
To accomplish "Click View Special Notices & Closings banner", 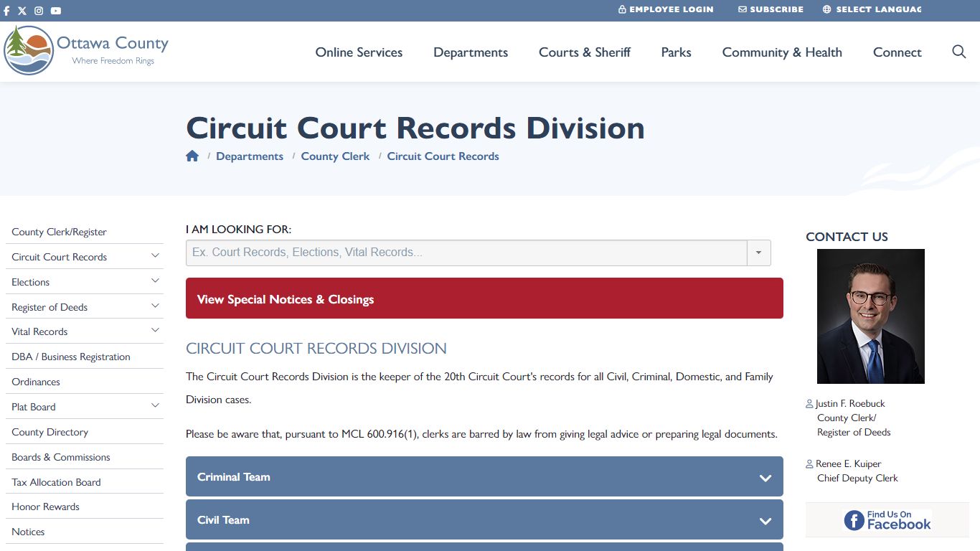I will (484, 298).
